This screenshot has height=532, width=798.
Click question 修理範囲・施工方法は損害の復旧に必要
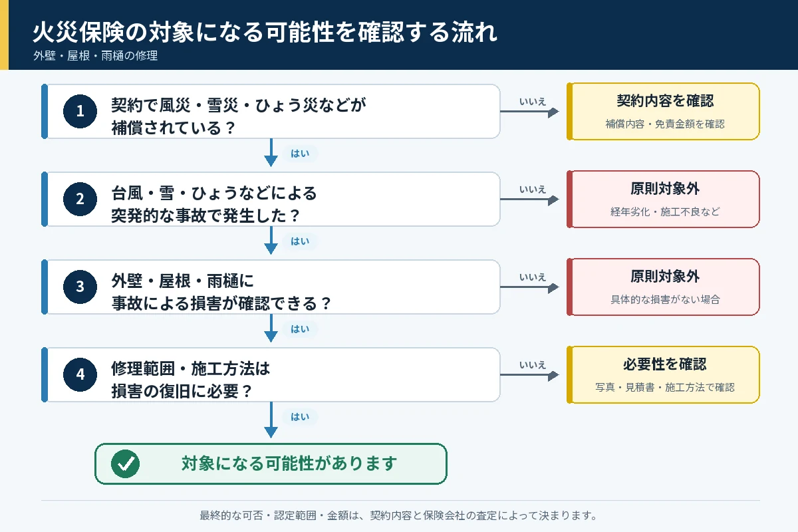coord(191,380)
